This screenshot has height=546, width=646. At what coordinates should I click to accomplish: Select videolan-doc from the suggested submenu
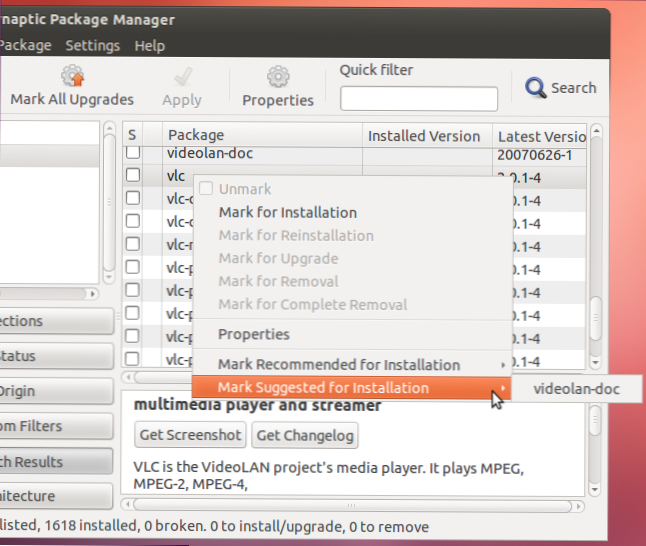[x=576, y=388]
